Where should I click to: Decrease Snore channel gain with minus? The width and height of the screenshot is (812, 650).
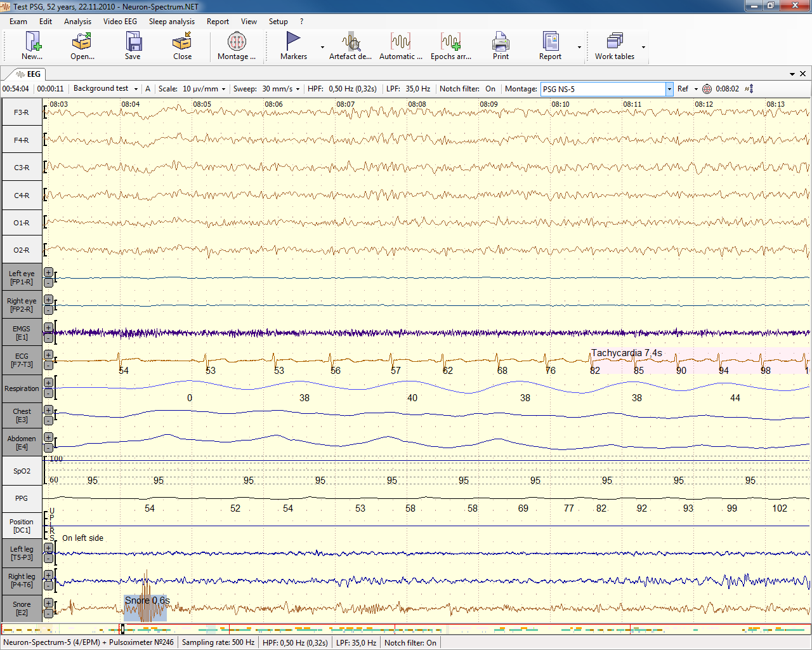click(48, 613)
